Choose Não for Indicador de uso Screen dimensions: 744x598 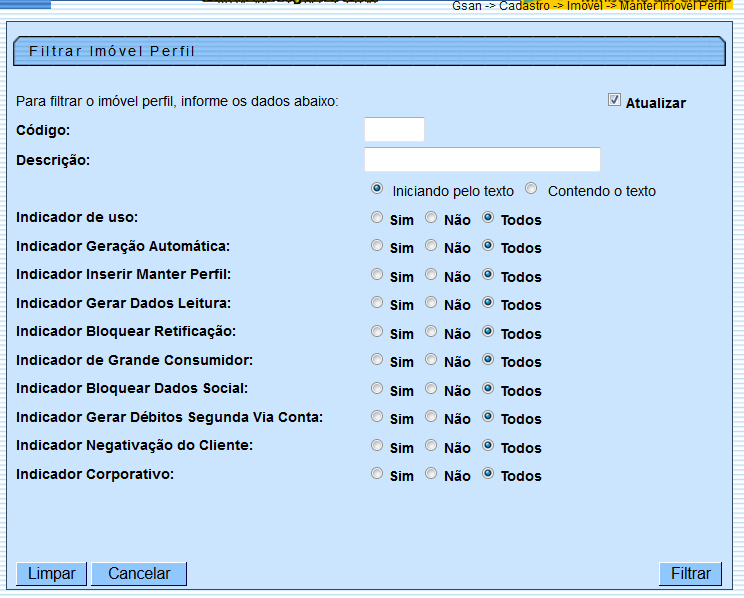pyautogui.click(x=431, y=217)
